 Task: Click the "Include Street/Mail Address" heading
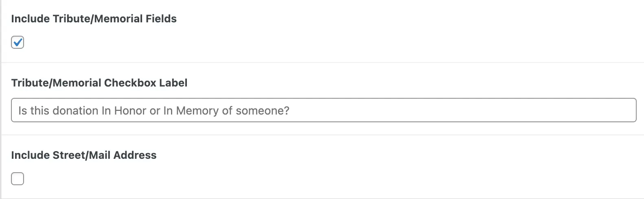pos(84,155)
